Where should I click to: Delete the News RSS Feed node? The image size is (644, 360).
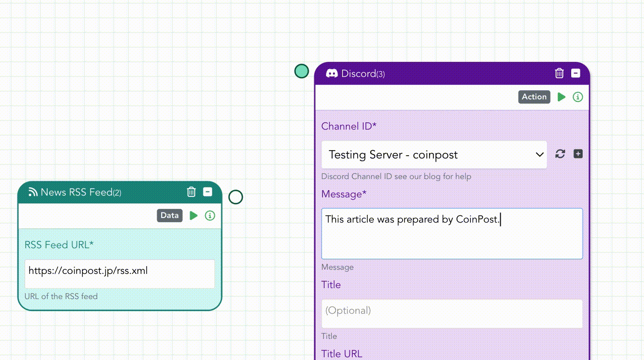point(191,192)
